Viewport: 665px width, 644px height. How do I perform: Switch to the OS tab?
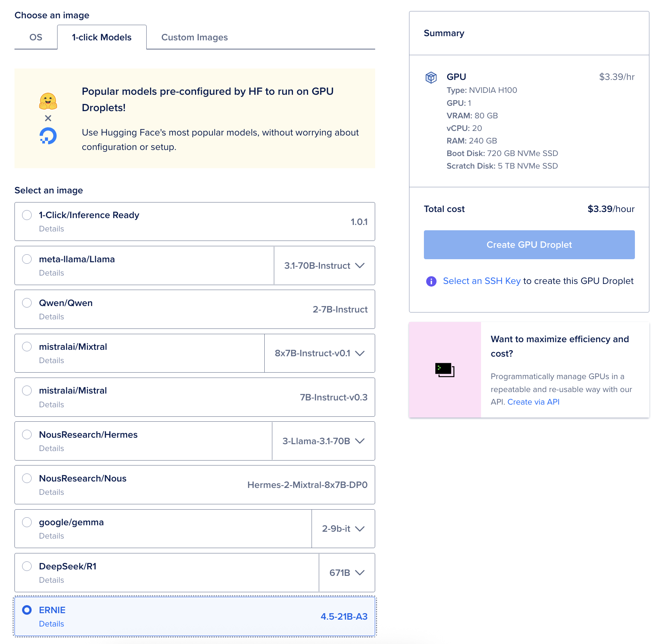tap(36, 37)
